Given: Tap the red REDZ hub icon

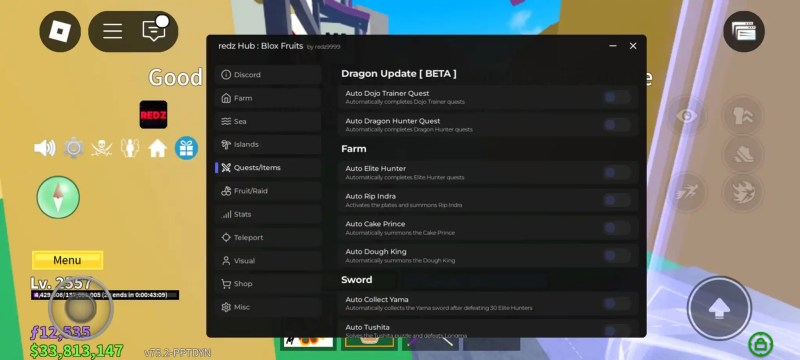Looking at the screenshot, I should (153, 114).
